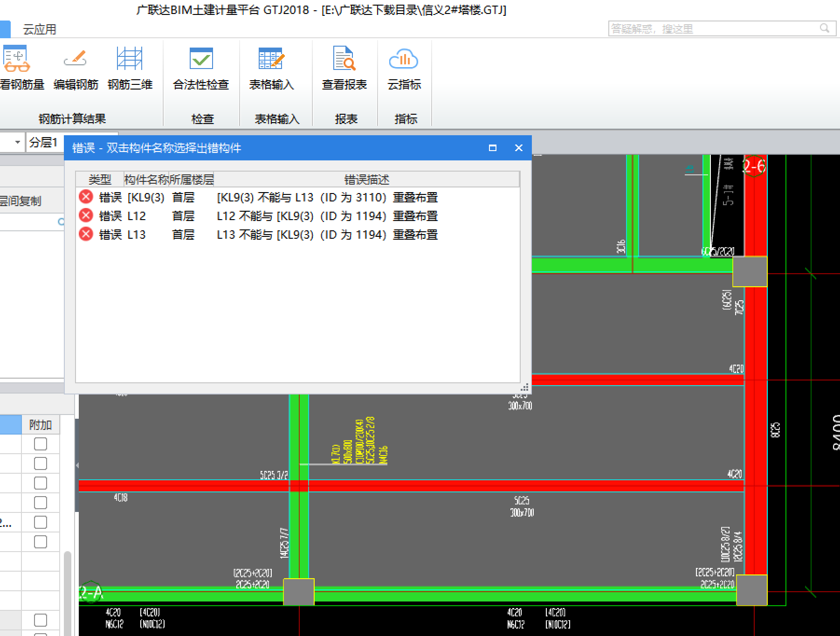The image size is (840, 636).
Task: Click the 附加 column header
Action: (41, 425)
